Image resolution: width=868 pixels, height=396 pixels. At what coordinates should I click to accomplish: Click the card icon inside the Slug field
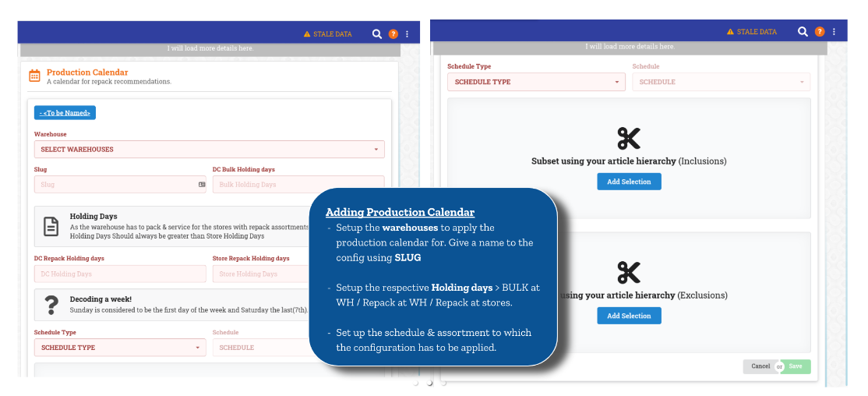pos(202,185)
